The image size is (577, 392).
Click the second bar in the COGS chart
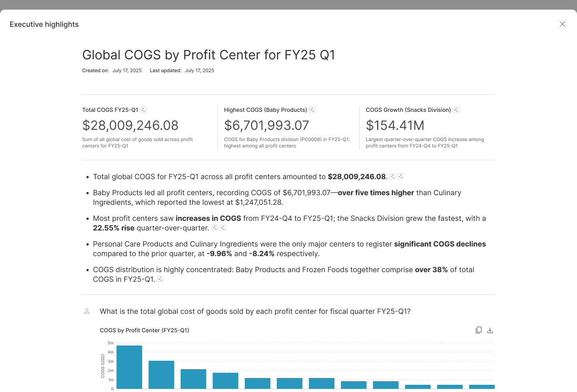(161, 375)
